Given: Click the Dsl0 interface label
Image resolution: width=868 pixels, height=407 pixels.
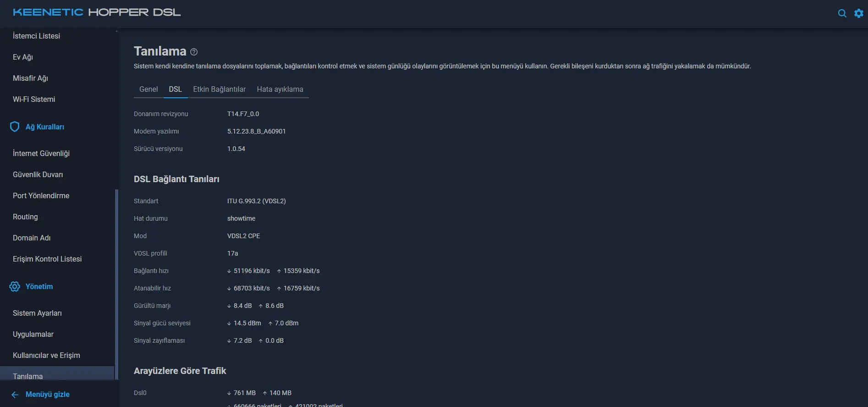Looking at the screenshot, I should click(140, 393).
